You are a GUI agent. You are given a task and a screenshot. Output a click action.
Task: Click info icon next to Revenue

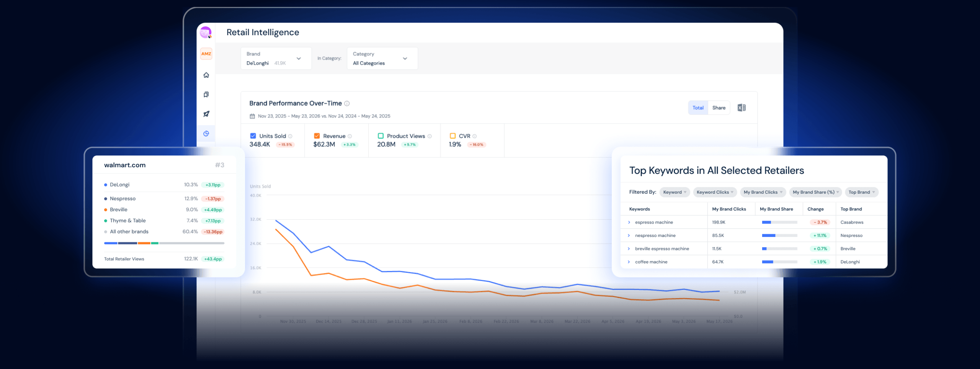point(350,136)
